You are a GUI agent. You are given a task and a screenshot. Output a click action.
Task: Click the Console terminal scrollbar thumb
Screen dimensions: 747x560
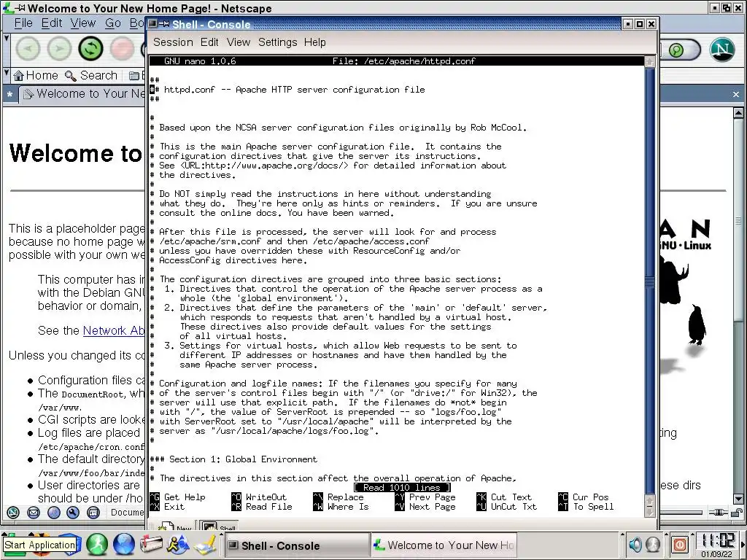649,282
